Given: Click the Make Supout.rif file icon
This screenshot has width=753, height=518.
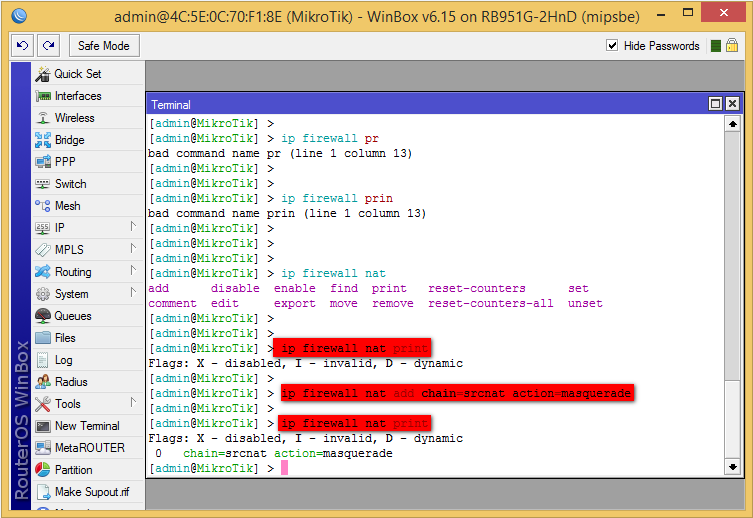Looking at the screenshot, I should point(43,492).
